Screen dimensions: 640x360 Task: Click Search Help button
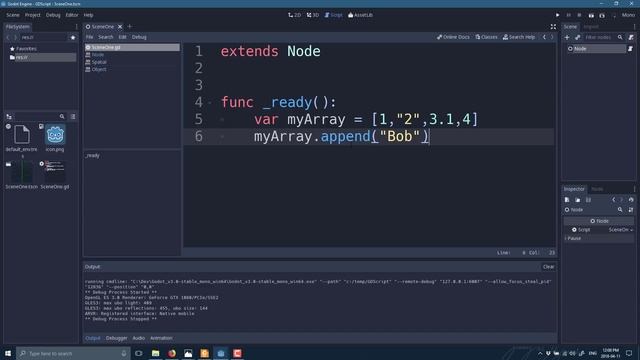[519, 37]
